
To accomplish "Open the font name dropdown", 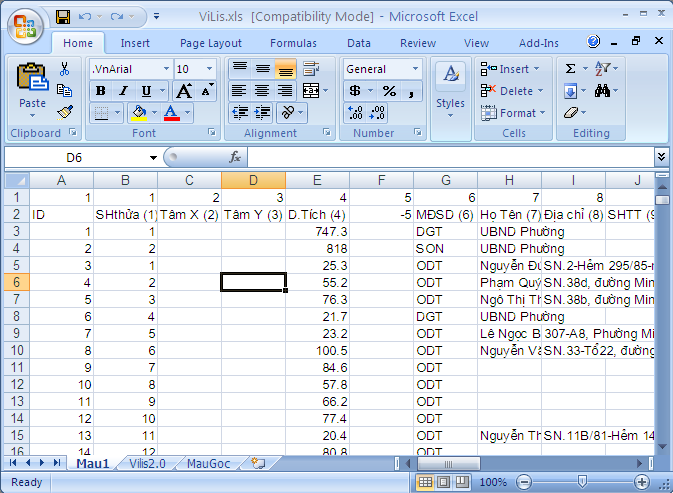I will pos(166,69).
